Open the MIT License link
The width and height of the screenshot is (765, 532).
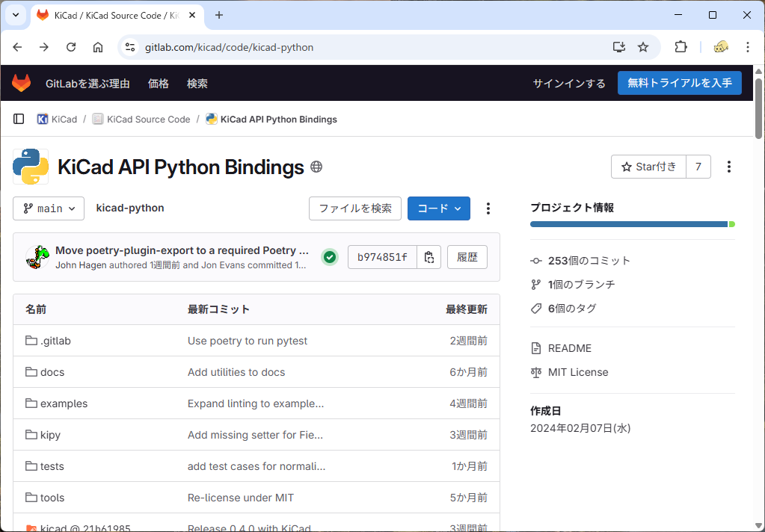point(578,372)
